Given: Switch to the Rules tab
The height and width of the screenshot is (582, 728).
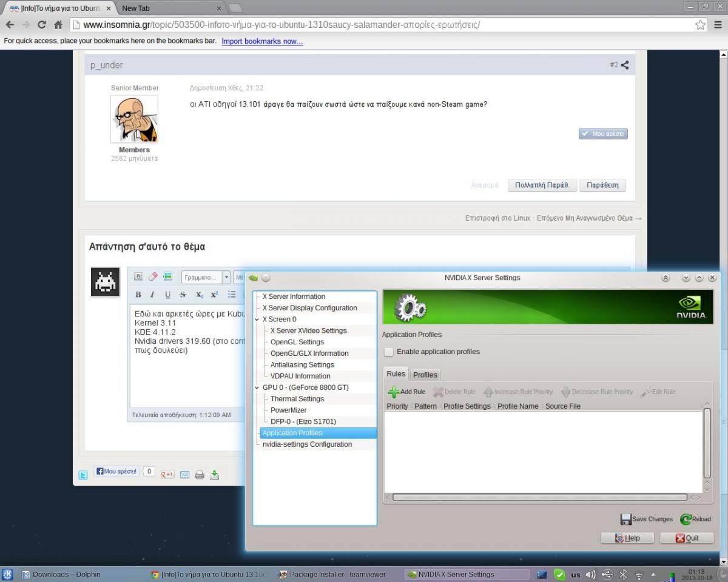Looking at the screenshot, I should click(396, 374).
